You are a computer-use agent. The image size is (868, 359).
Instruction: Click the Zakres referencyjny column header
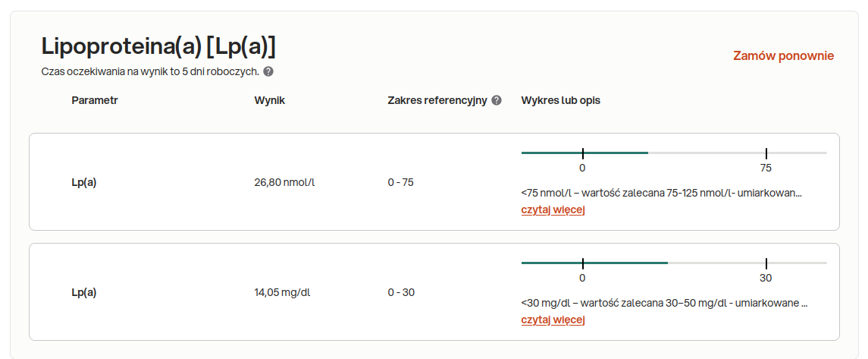pos(437,100)
